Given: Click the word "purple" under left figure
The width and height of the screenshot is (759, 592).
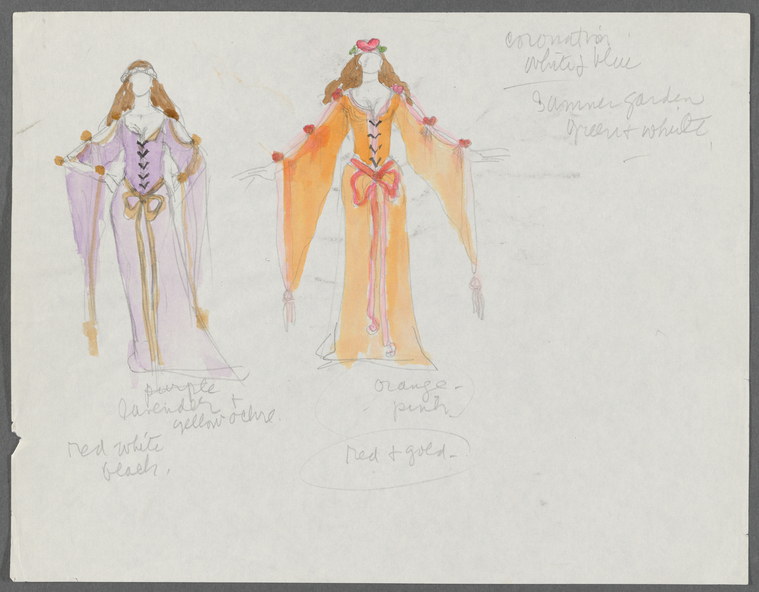Looking at the screenshot, I should [182, 388].
